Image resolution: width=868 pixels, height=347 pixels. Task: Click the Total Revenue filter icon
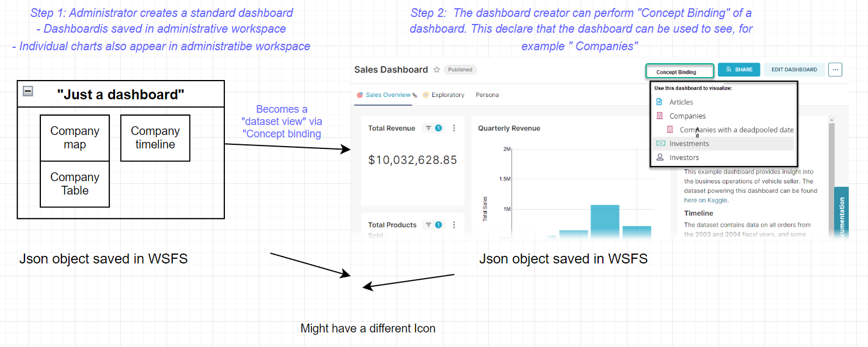click(428, 128)
